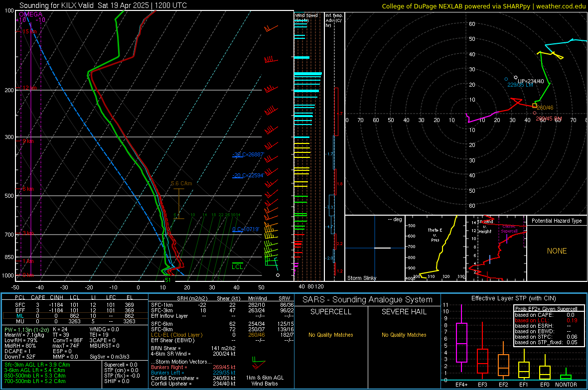Select the 260/46 hodograph label
Screen dimensions: 588x390
pos(545,108)
